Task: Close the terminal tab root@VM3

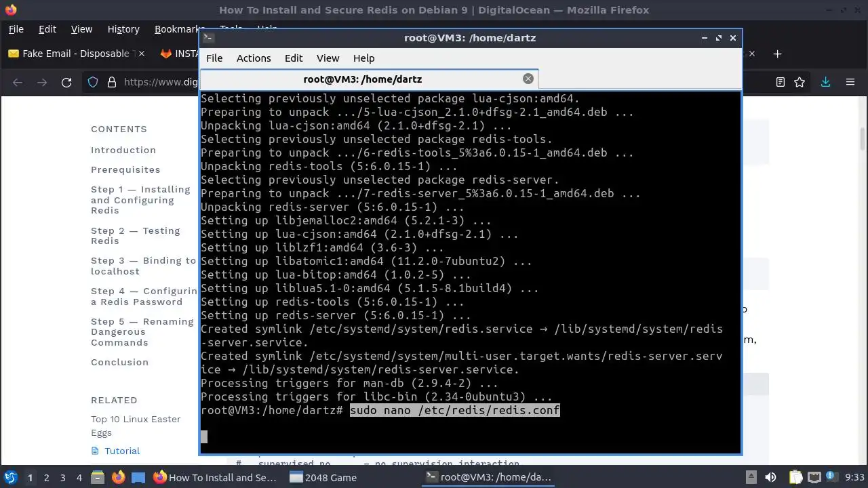Action: coord(528,79)
